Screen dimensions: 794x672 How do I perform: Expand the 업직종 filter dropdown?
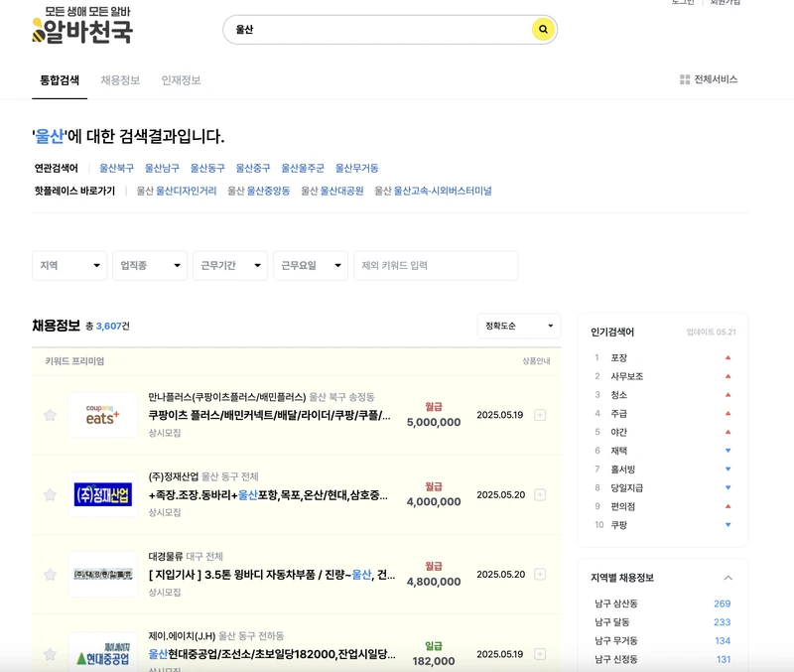(x=150, y=265)
